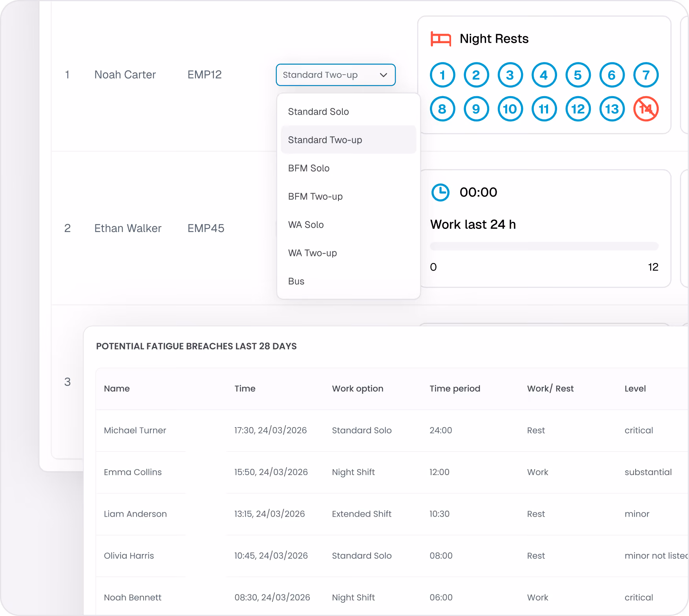
Task: Select night rest circle 7
Action: click(x=646, y=75)
